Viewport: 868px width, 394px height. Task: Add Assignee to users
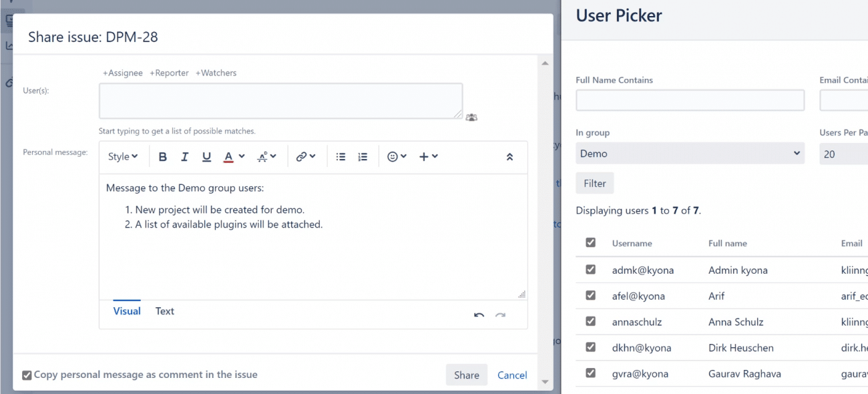point(123,73)
